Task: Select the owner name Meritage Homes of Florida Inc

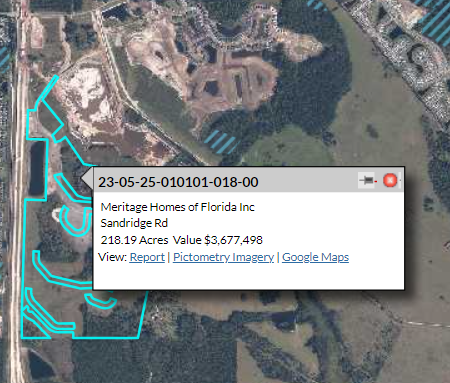Action: (x=178, y=207)
